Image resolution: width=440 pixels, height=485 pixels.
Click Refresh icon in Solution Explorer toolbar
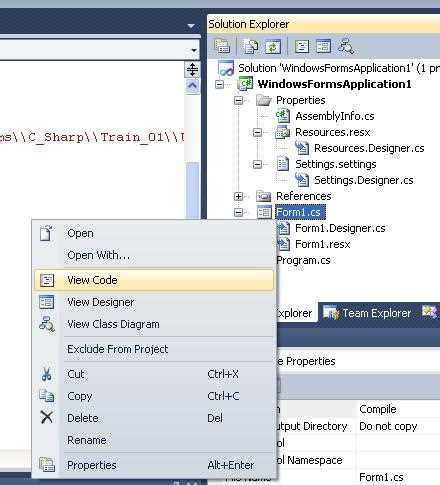pyautogui.click(x=273, y=46)
